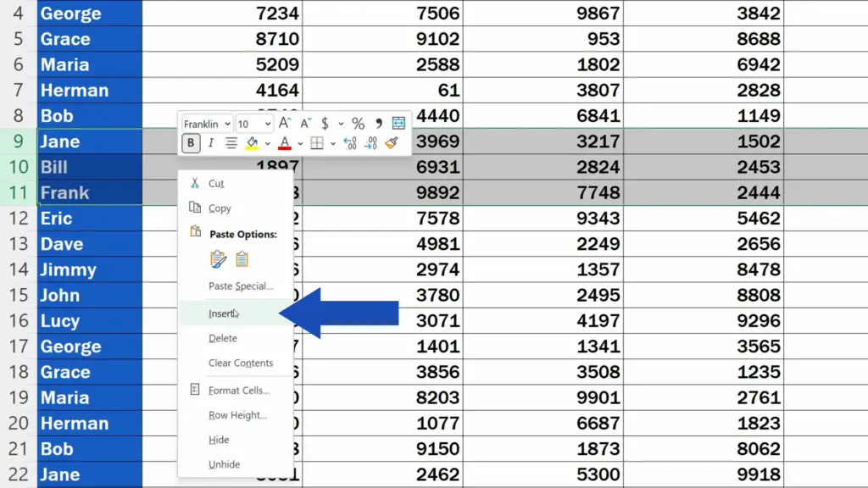Select the Format Painter brush
This screenshot has height=488, width=868.
[x=392, y=143]
